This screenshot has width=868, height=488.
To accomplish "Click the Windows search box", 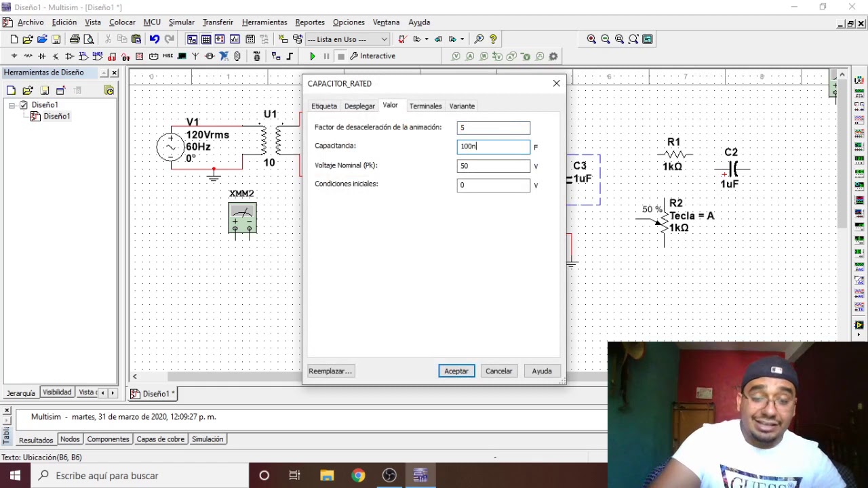I will pyautogui.click(x=139, y=476).
